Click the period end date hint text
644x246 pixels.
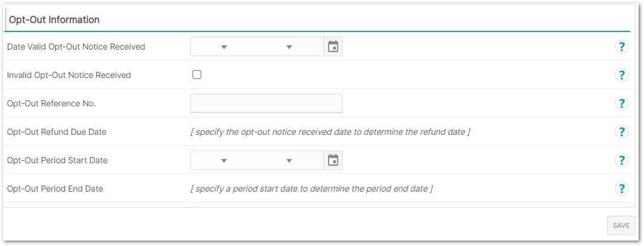click(312, 189)
